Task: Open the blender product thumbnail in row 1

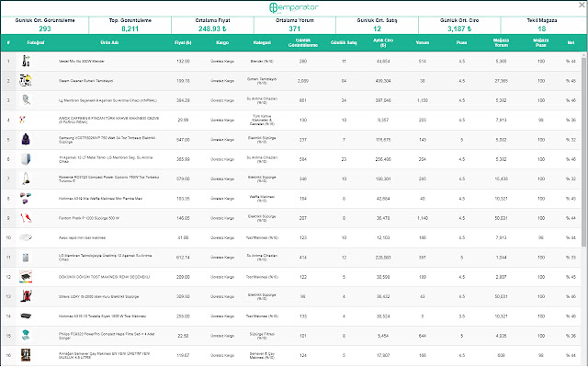Action: (26, 61)
